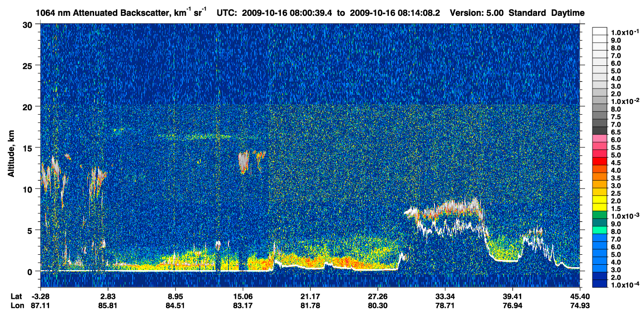Click longitude value '83.17'
The height and width of the screenshot is (330, 644).
[x=242, y=305]
